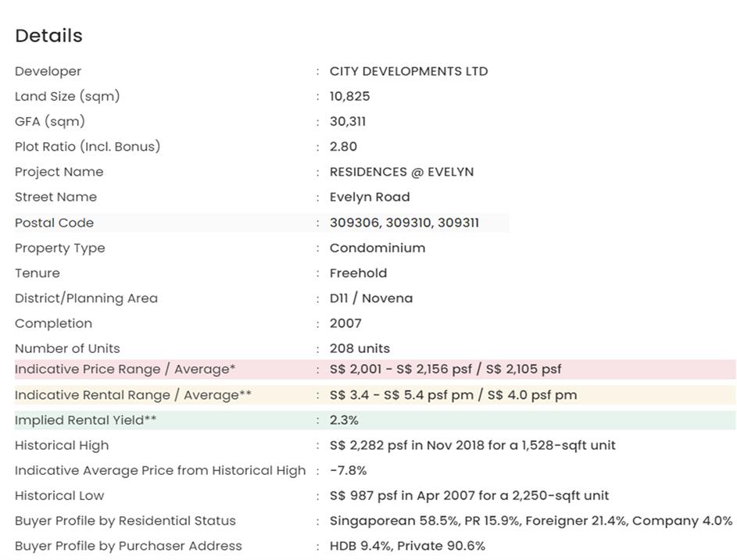Click the Completion year 2007

point(345,323)
